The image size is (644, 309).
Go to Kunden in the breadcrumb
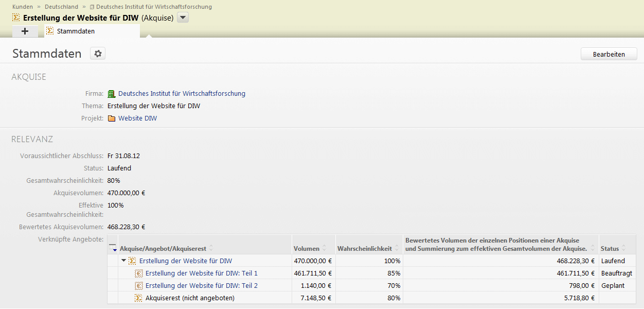(23, 7)
